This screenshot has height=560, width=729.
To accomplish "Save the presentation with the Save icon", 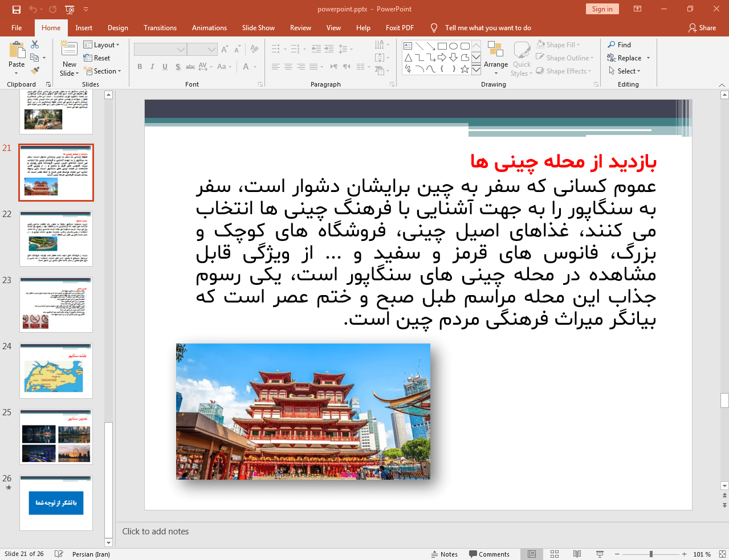I will [x=16, y=9].
